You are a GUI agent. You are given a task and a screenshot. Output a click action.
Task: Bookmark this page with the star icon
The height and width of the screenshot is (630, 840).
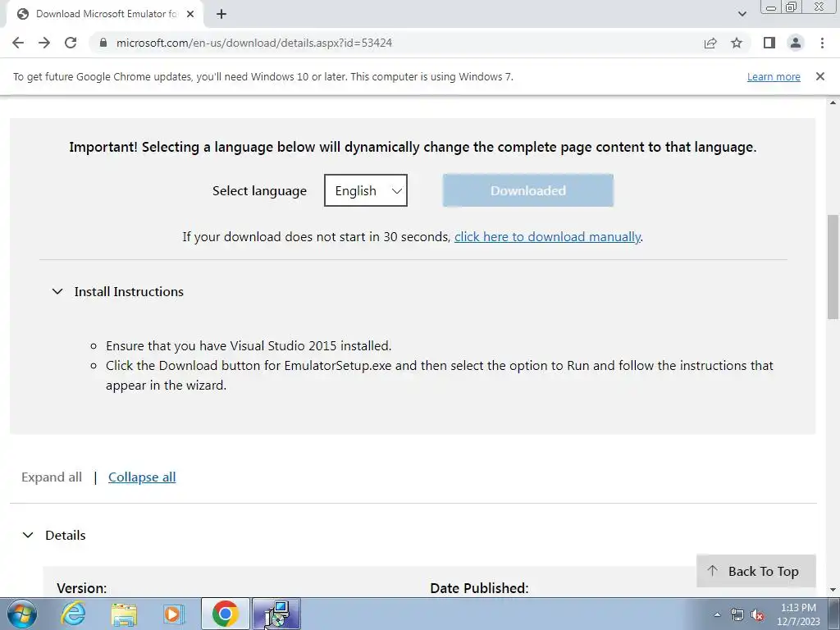point(737,43)
